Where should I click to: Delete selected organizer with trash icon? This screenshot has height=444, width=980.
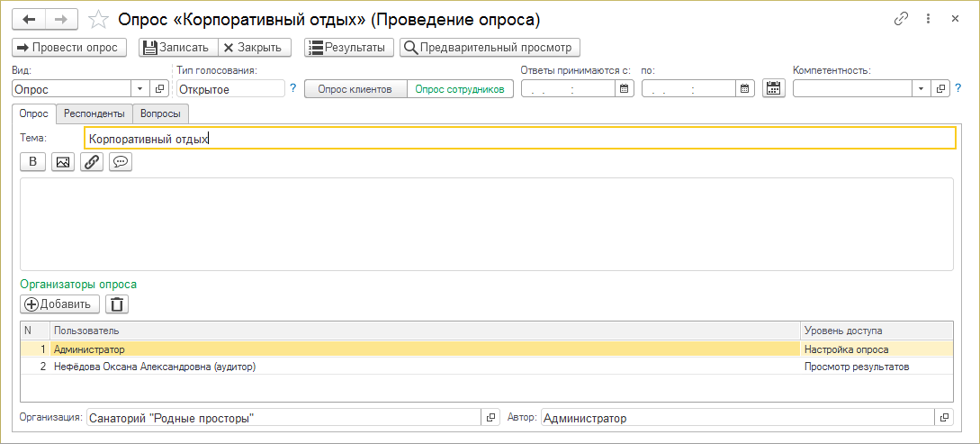click(117, 304)
